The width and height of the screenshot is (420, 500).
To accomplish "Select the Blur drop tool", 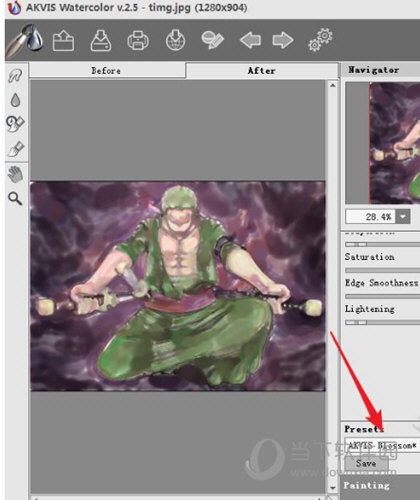I will click(15, 100).
